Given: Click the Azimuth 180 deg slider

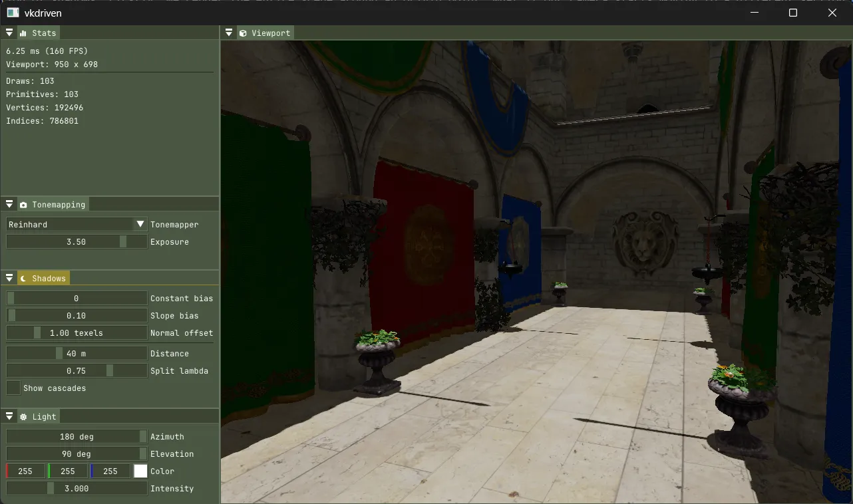Looking at the screenshot, I should click(x=77, y=436).
